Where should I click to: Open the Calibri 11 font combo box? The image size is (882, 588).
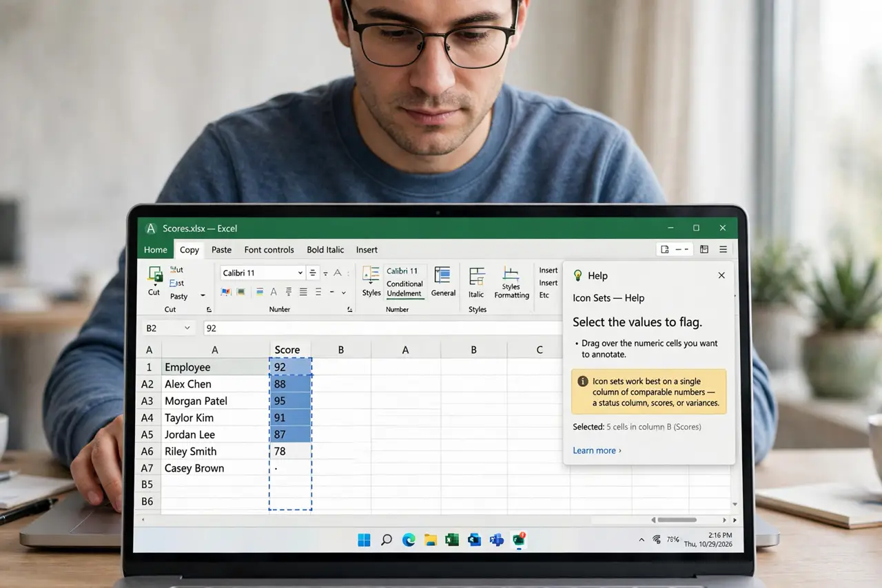[262, 273]
